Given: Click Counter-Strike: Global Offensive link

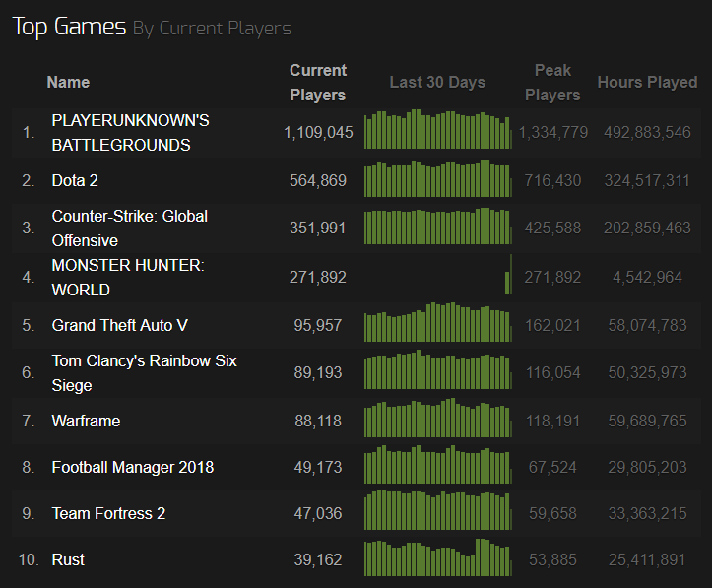Looking at the screenshot, I should (x=129, y=228).
